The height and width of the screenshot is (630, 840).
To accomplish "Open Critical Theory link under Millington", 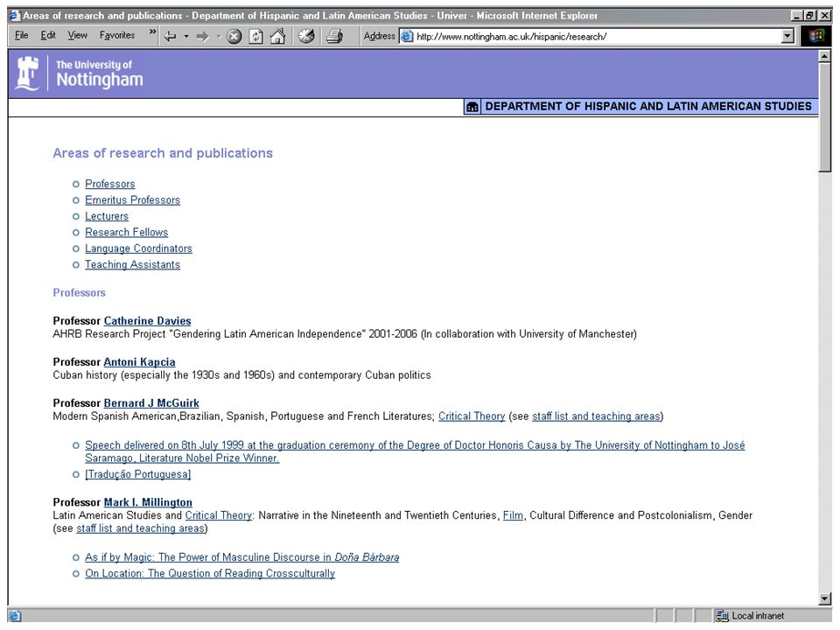I will [219, 515].
